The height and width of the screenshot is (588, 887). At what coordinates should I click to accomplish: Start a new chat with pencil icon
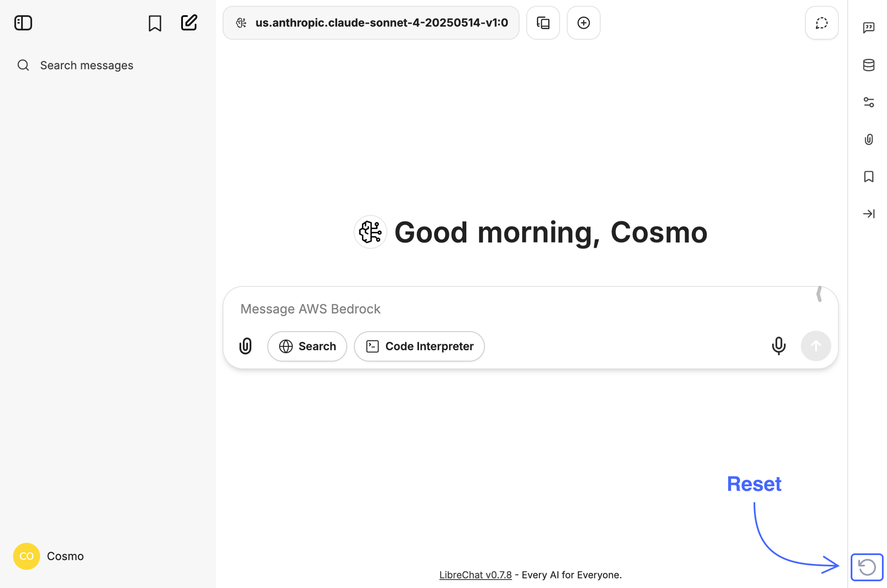pyautogui.click(x=189, y=23)
